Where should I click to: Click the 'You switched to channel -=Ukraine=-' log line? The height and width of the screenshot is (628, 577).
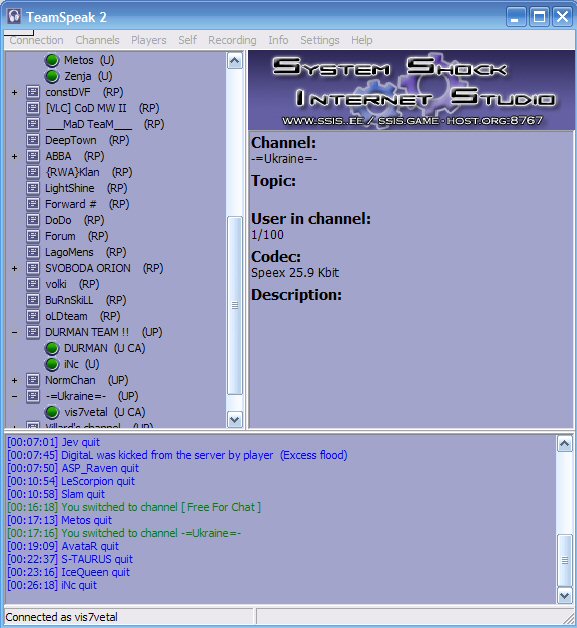pos(124,533)
